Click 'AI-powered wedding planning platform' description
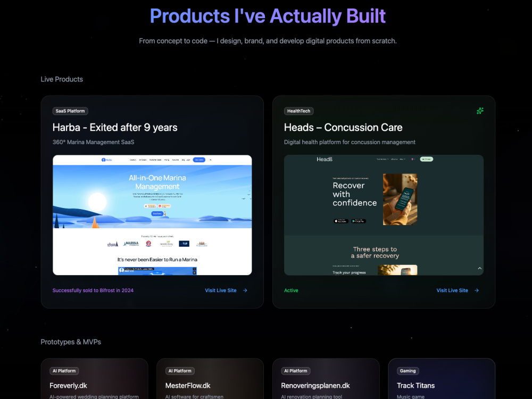Viewport: 532px width, 399px height. click(x=94, y=396)
